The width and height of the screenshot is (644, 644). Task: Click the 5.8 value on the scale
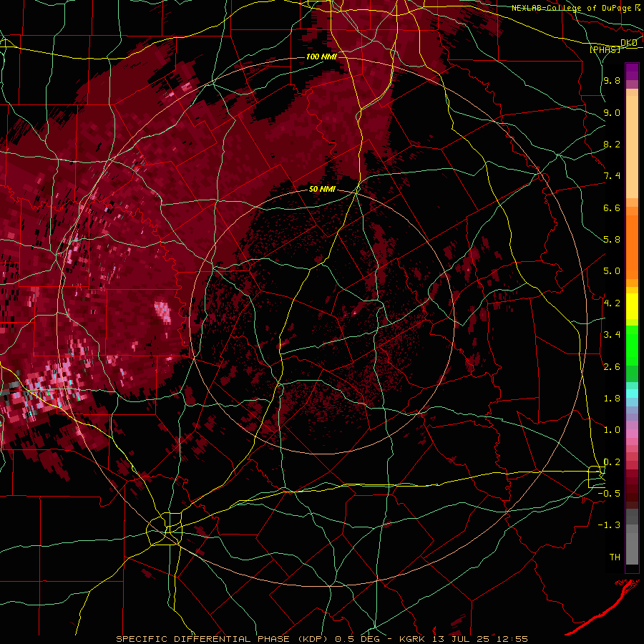tap(612, 240)
